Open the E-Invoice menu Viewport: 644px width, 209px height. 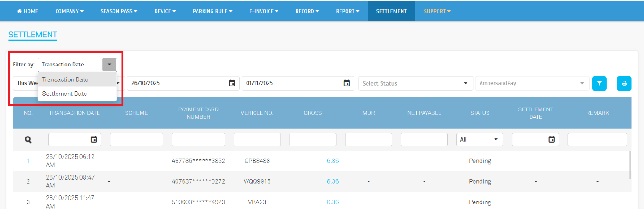[x=264, y=11]
